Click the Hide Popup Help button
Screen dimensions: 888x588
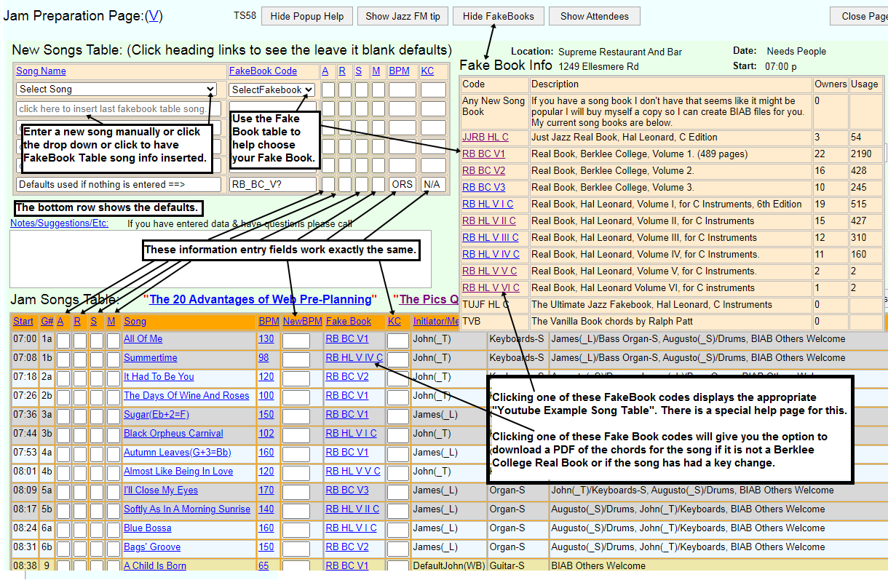307,16
